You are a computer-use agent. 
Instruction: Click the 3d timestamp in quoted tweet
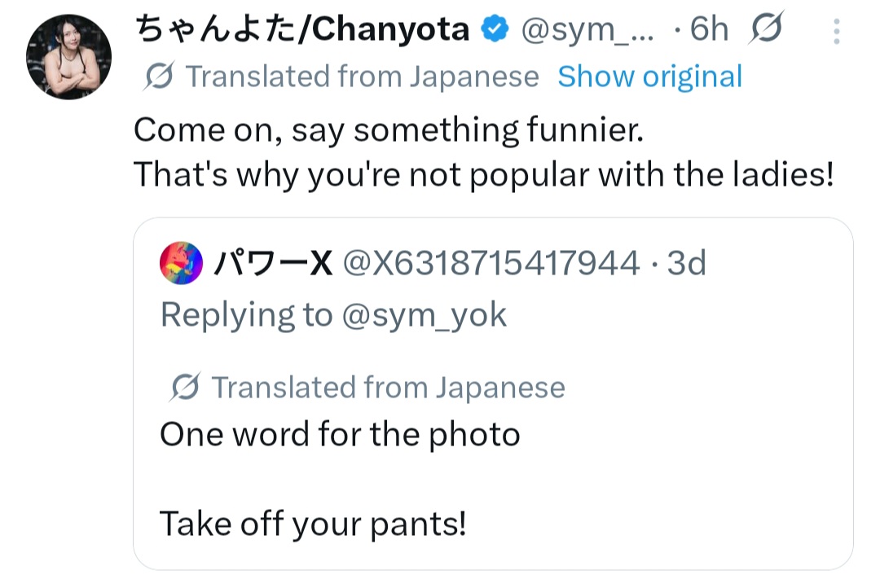(x=686, y=263)
